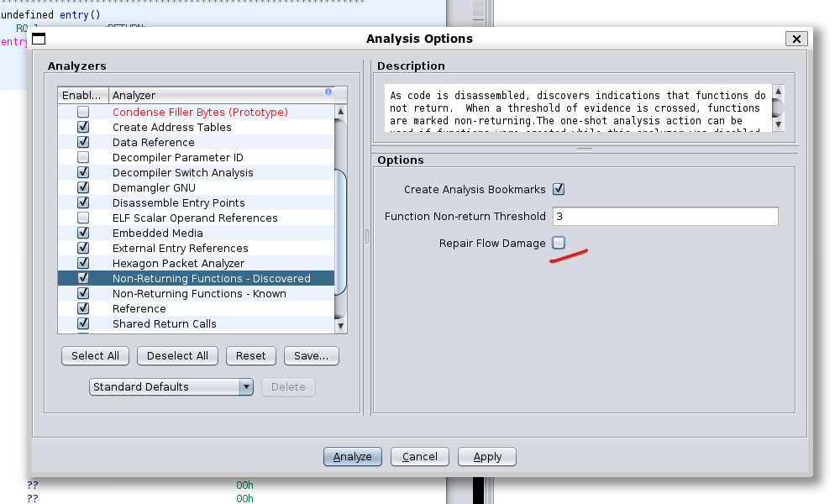The width and height of the screenshot is (840, 504).
Task: Toggle Decompiler Switch Analysis checkbox
Action: (83, 172)
